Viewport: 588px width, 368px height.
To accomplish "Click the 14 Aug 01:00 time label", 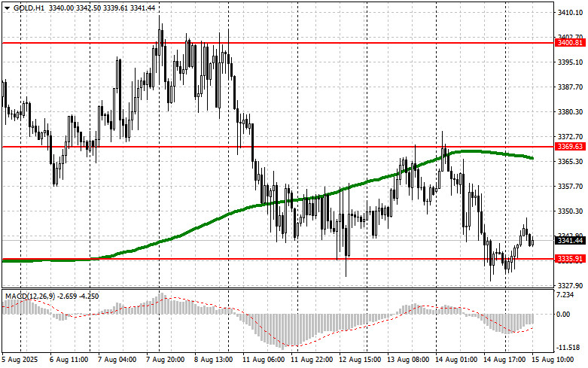I will click(x=456, y=360).
